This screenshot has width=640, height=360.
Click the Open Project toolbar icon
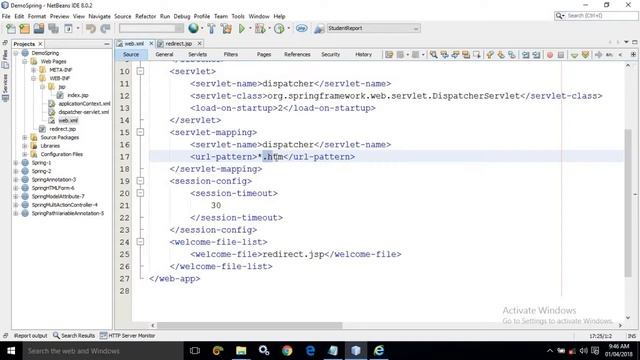pyautogui.click(x=39, y=29)
